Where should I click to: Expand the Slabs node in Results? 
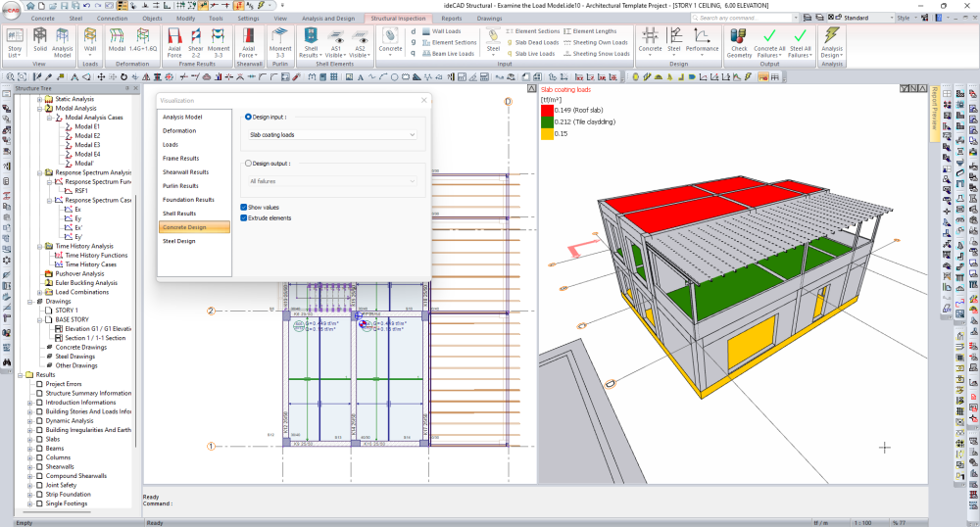coord(30,438)
